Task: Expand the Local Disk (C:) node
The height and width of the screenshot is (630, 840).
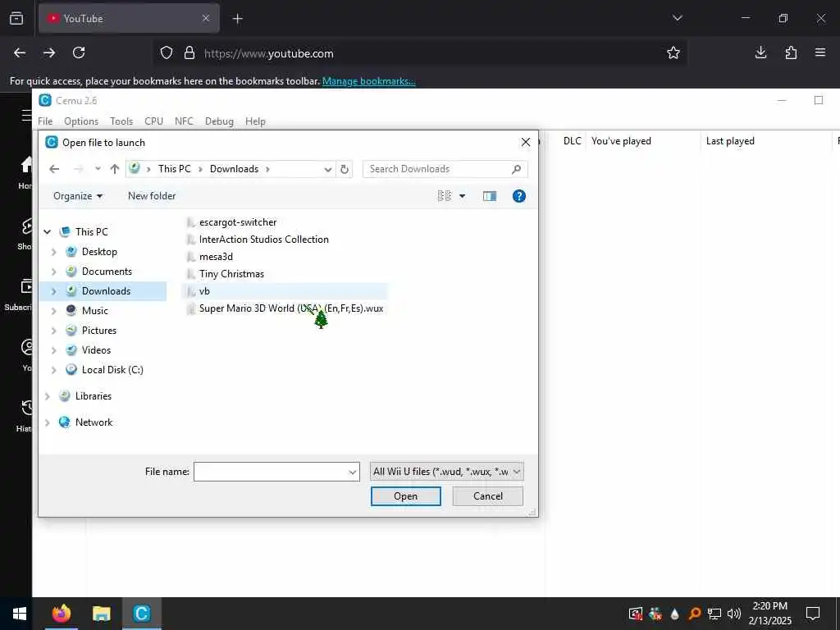Action: (53, 370)
